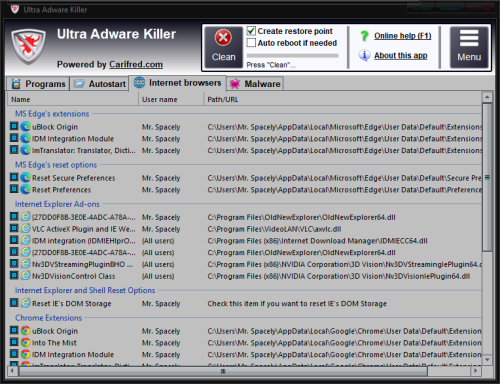Click Edge icon beside uBlock Origin
The height and width of the screenshot is (384, 500).
pos(25,127)
